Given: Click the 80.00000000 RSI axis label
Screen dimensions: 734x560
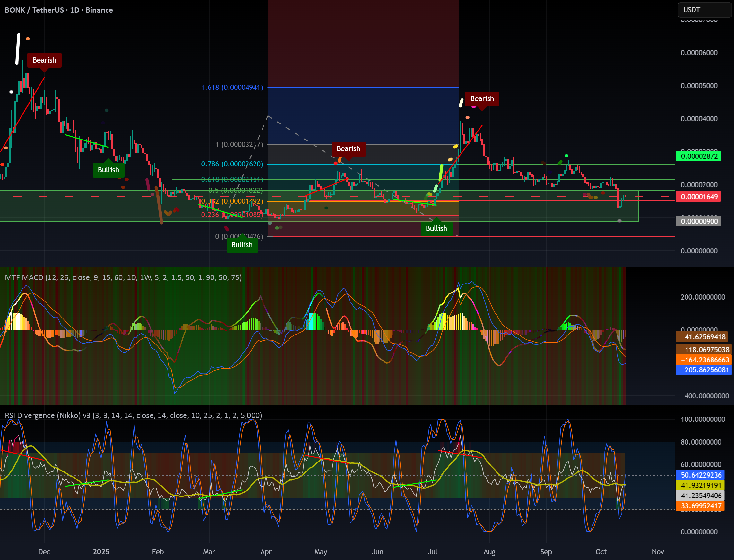Looking at the screenshot, I should [701, 442].
